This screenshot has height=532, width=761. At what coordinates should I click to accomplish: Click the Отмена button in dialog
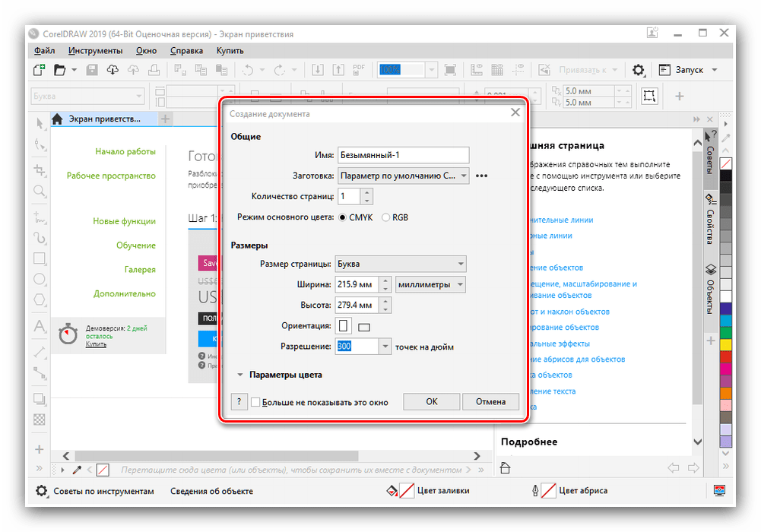click(490, 401)
